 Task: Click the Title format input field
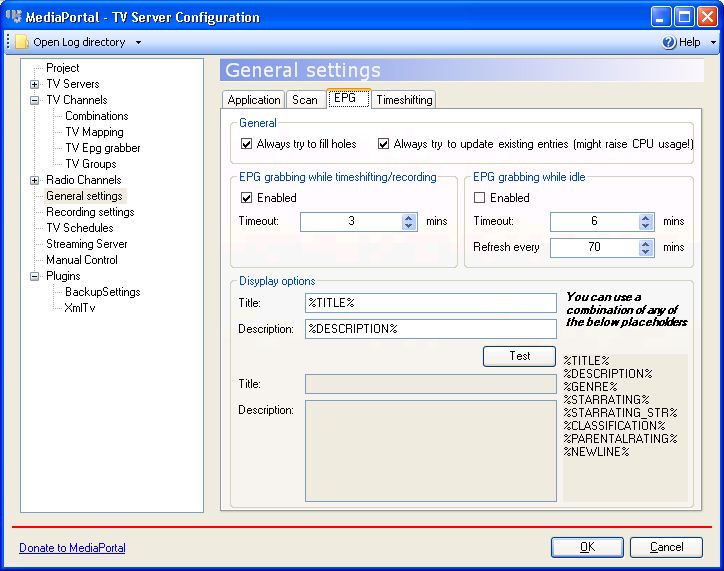[430, 303]
